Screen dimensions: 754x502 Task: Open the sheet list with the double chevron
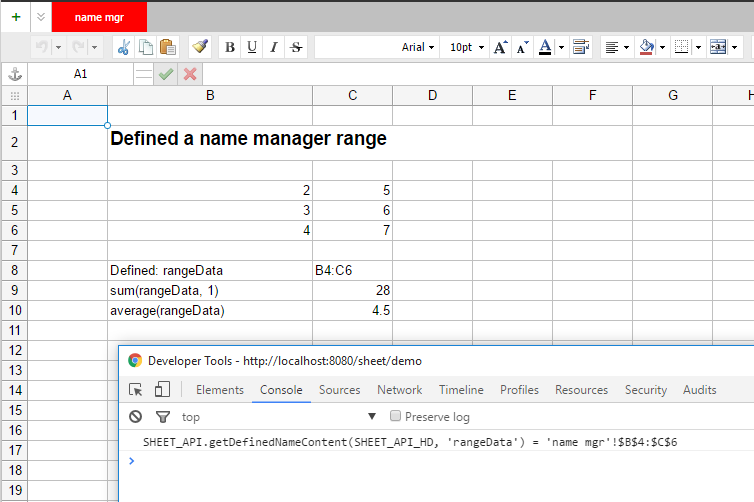[x=41, y=17]
